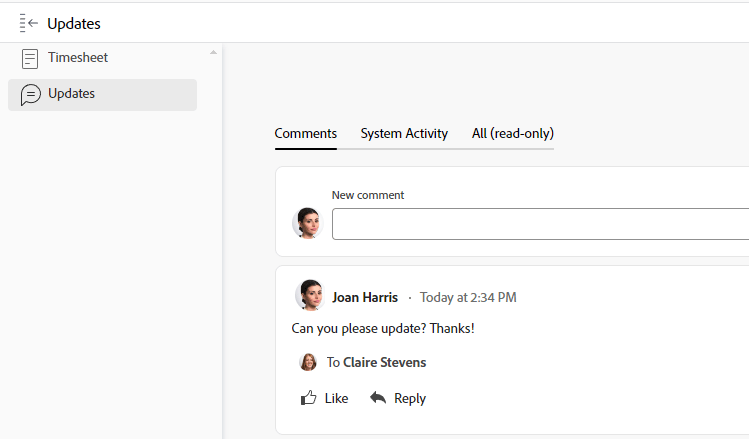Like Joan Harris's comment via Like text
Image resolution: width=749 pixels, height=439 pixels.
336,398
